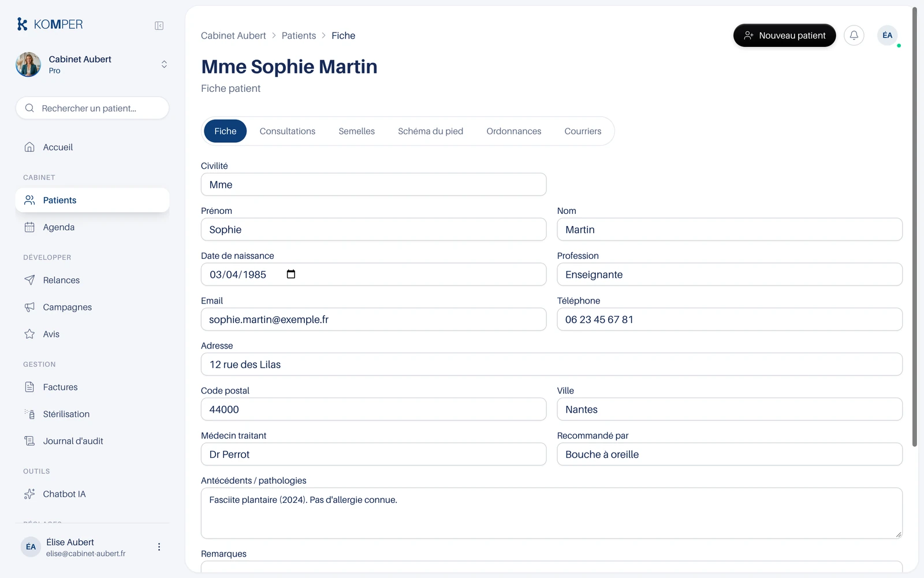
Task: Open the ÉA user avatar menu
Action: click(x=888, y=35)
